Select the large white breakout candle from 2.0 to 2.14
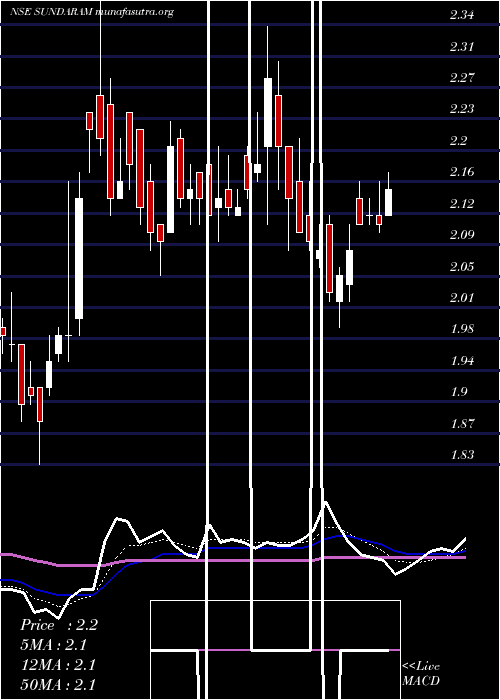 pyautogui.click(x=79, y=258)
